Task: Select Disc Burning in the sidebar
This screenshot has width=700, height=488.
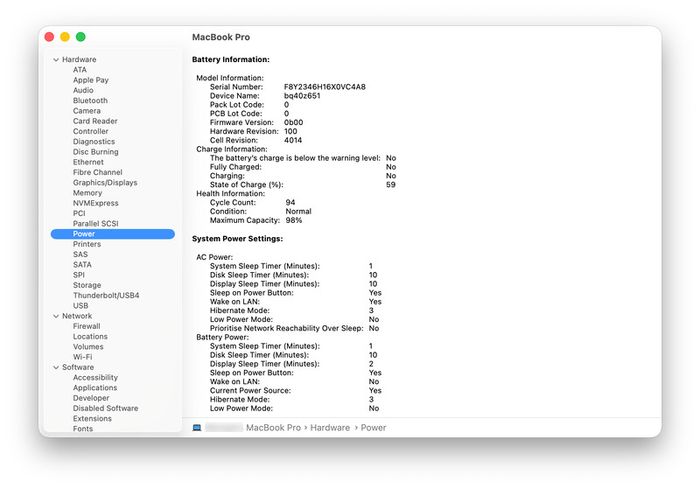Action: point(96,152)
